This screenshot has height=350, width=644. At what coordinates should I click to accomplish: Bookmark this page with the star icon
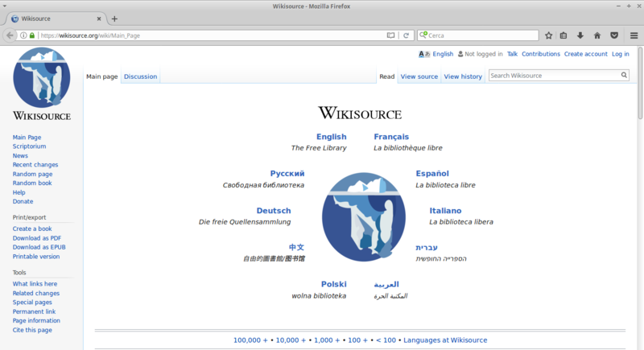click(x=548, y=35)
